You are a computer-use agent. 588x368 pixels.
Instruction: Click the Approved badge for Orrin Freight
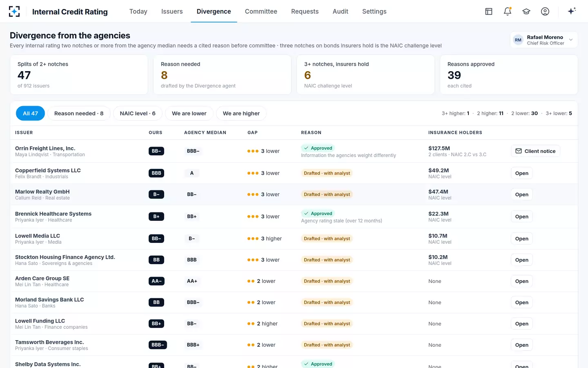(318, 148)
